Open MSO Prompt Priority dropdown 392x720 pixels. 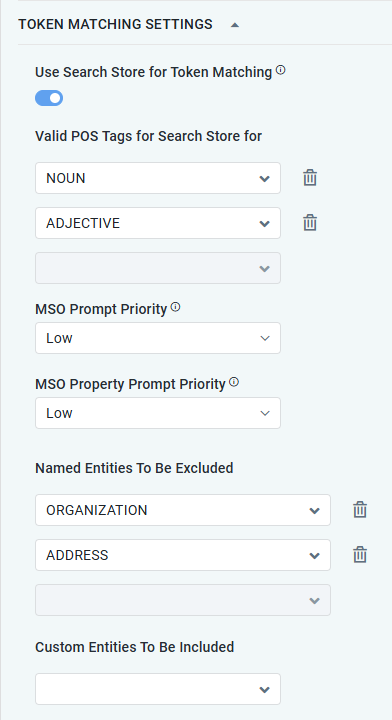click(158, 338)
